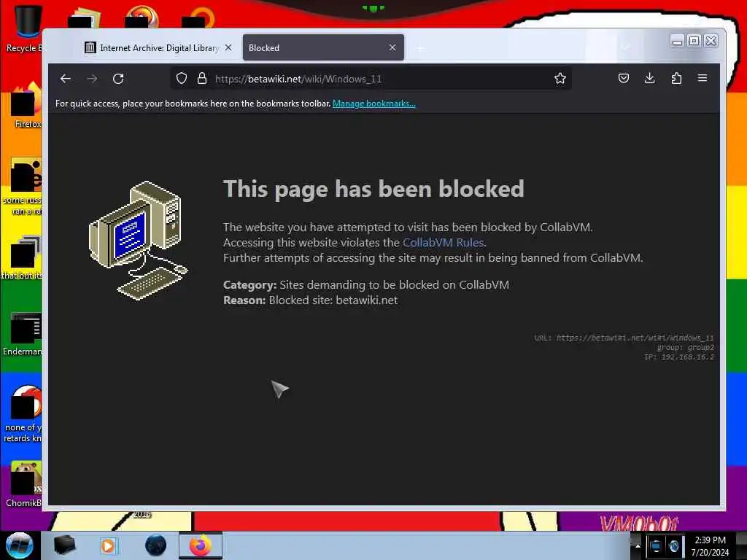Open the Downloads panel
The height and width of the screenshot is (560, 747).
coord(649,78)
